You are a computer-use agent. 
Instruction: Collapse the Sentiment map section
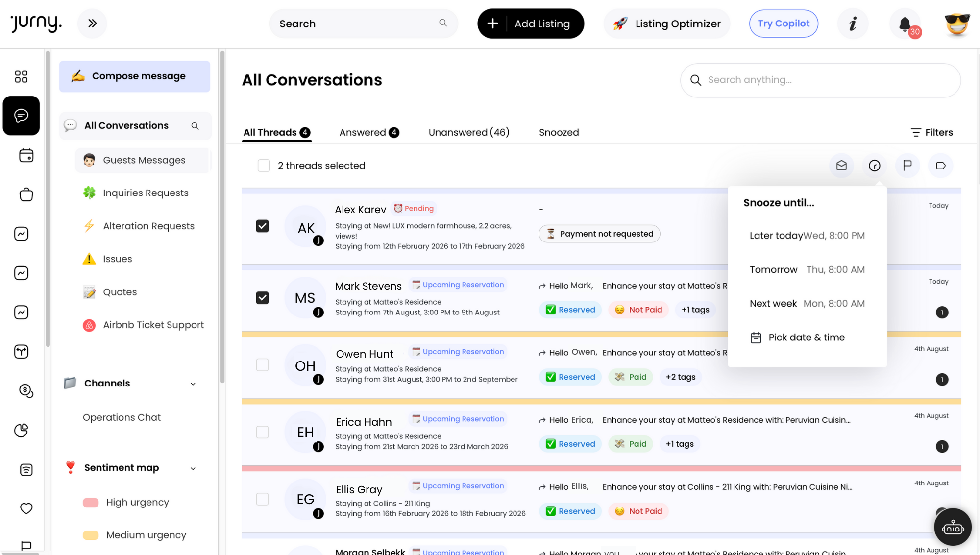pyautogui.click(x=193, y=468)
